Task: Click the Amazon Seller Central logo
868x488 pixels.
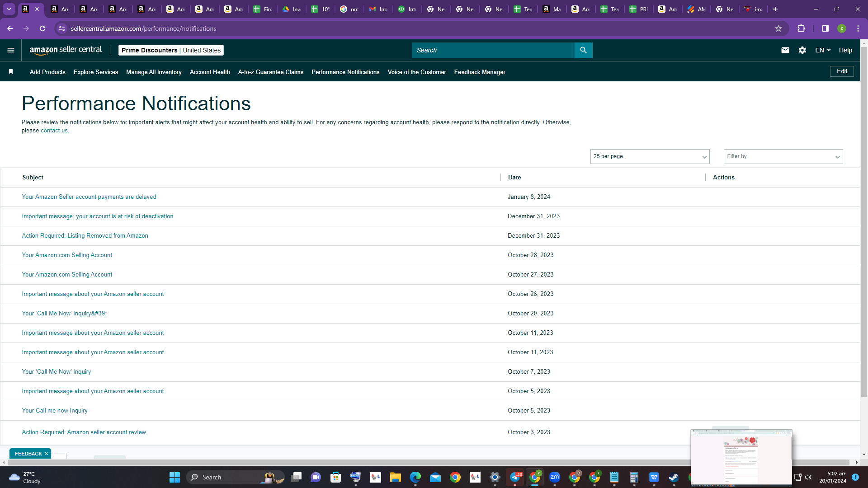Action: 66,50
